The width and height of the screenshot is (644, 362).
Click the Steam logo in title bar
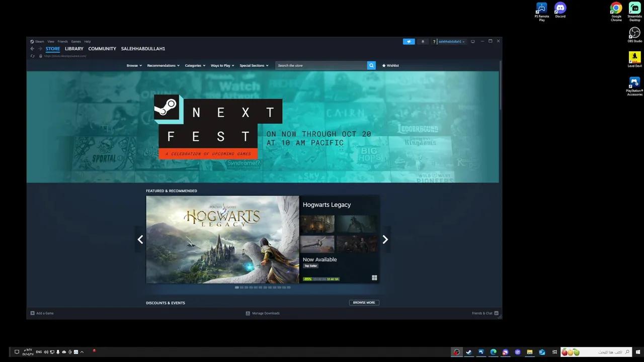tap(32, 41)
